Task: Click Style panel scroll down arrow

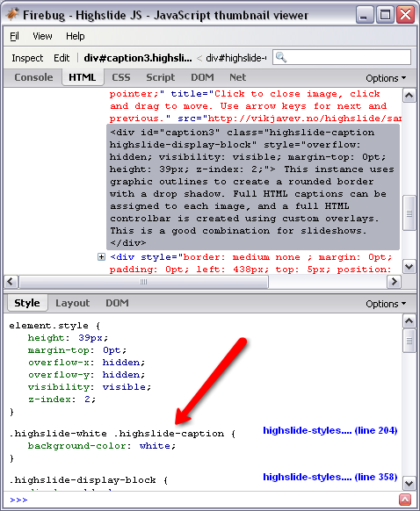Action: [x=409, y=483]
